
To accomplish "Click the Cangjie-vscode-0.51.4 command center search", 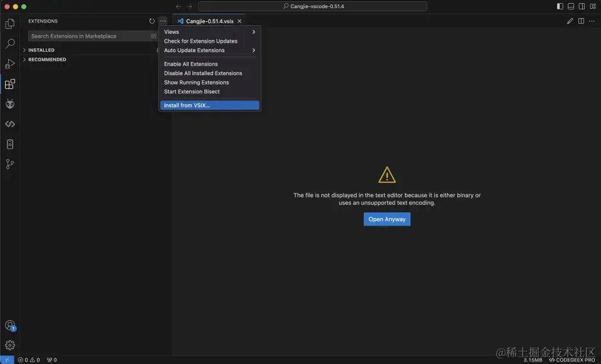I will [x=312, y=6].
